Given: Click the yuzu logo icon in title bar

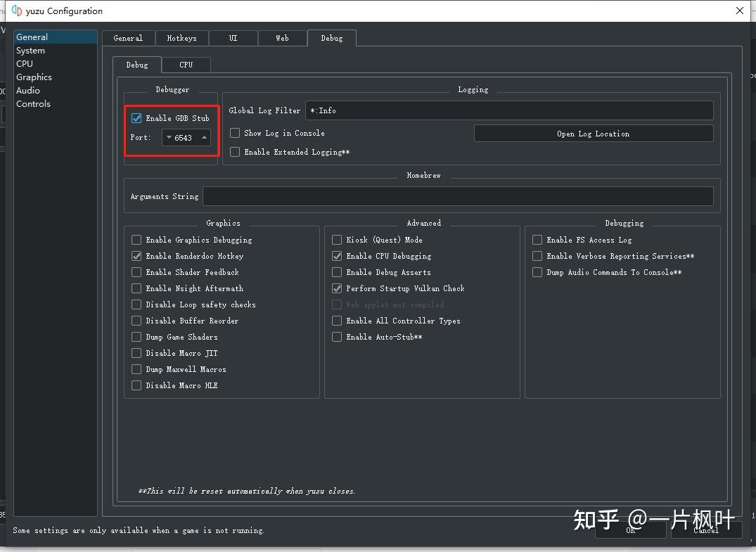Looking at the screenshot, I should (17, 11).
